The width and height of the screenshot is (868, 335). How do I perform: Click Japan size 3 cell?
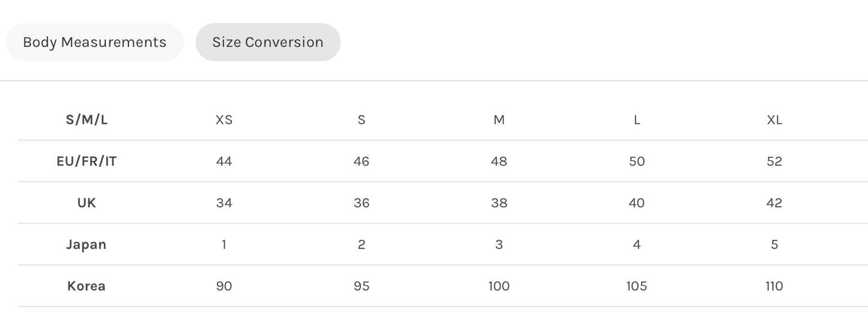tap(499, 244)
